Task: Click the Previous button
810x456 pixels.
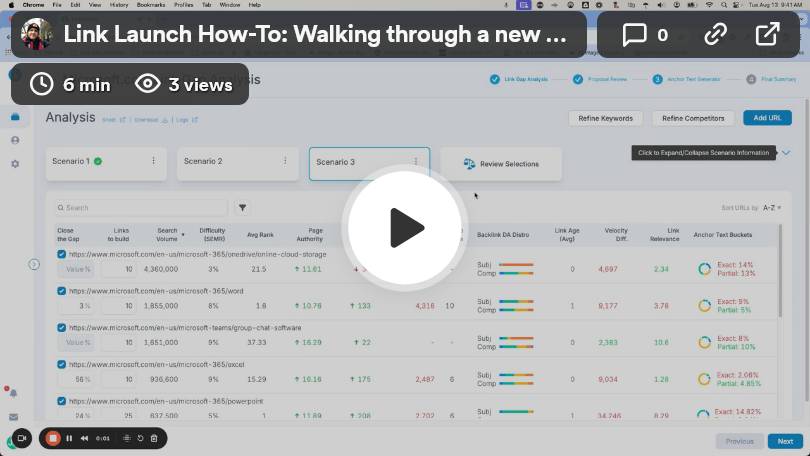Action: coord(740,442)
